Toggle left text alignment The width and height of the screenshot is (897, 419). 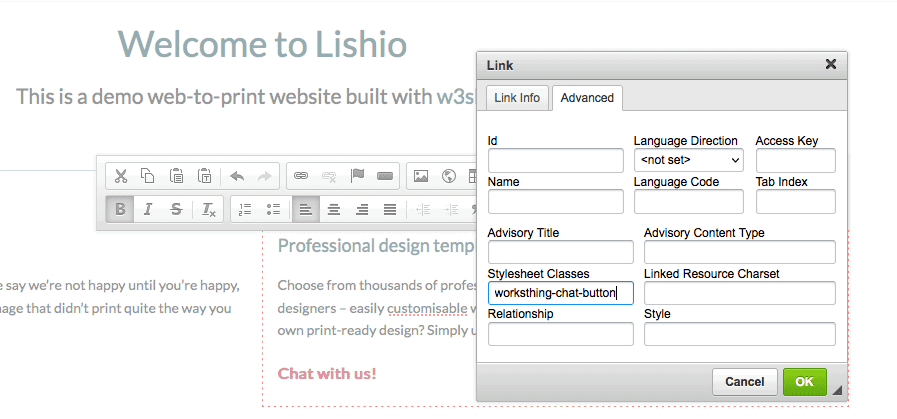(x=306, y=209)
